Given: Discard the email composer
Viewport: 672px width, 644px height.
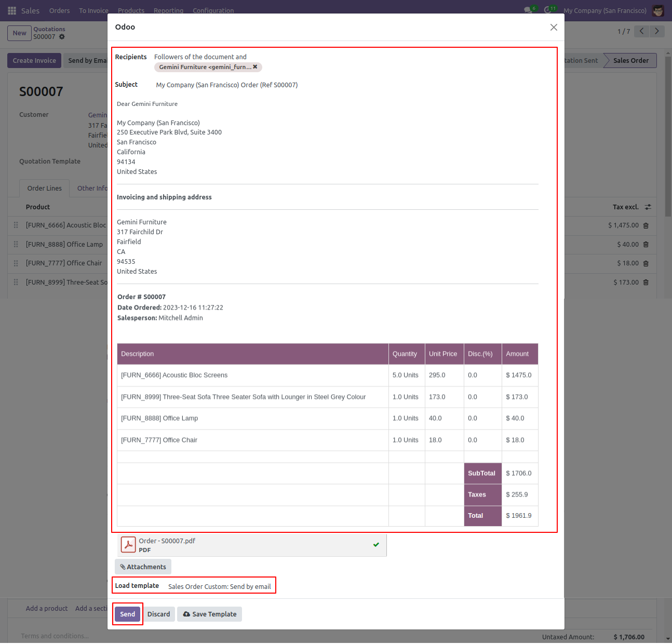Looking at the screenshot, I should pos(158,614).
